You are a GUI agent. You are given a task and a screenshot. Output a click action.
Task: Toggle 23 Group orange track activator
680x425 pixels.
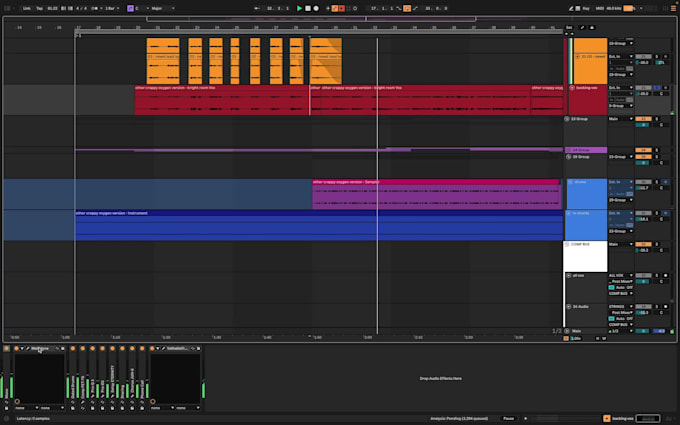(x=643, y=119)
